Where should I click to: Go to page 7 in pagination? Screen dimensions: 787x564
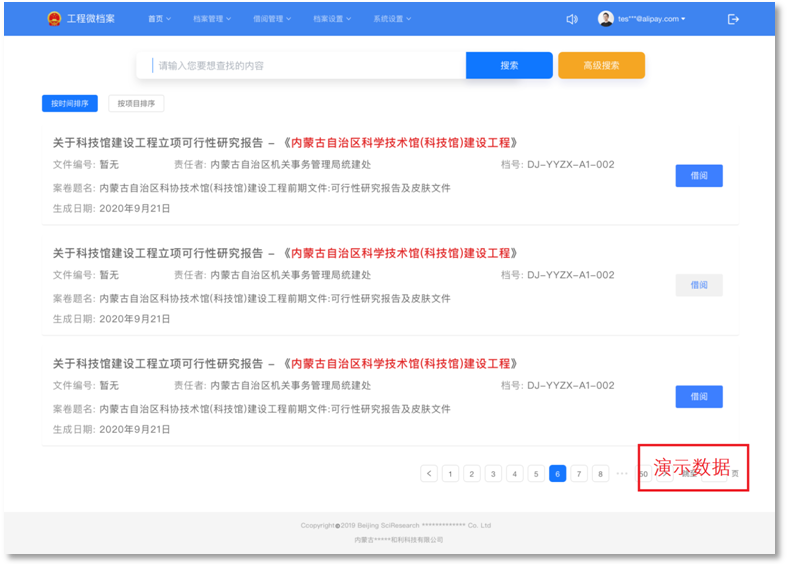(579, 474)
